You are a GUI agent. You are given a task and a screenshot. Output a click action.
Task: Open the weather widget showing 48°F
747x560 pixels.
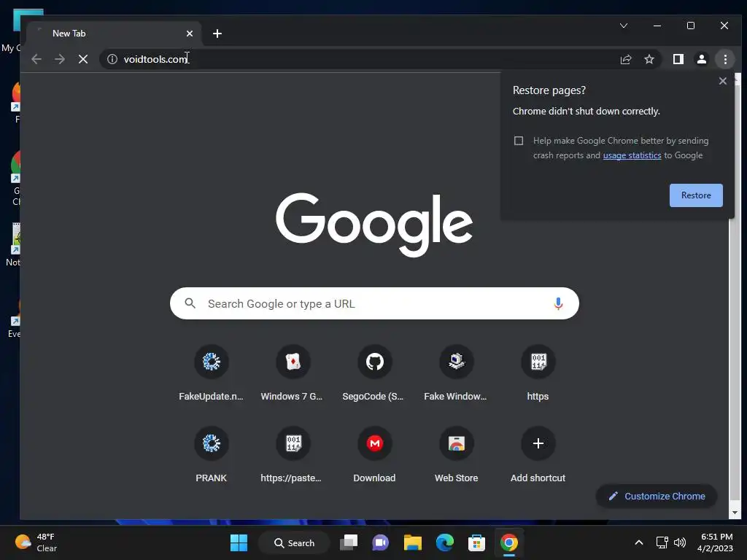point(36,542)
